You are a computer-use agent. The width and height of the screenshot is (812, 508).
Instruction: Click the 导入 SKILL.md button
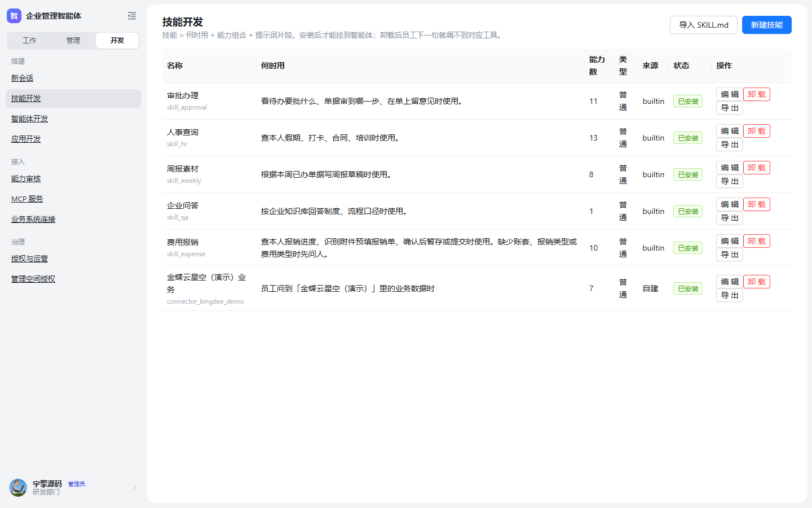(x=704, y=25)
